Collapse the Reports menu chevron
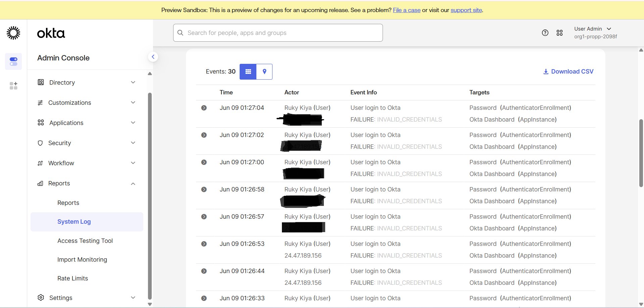Viewport: 644px width, 308px height. coord(133,184)
